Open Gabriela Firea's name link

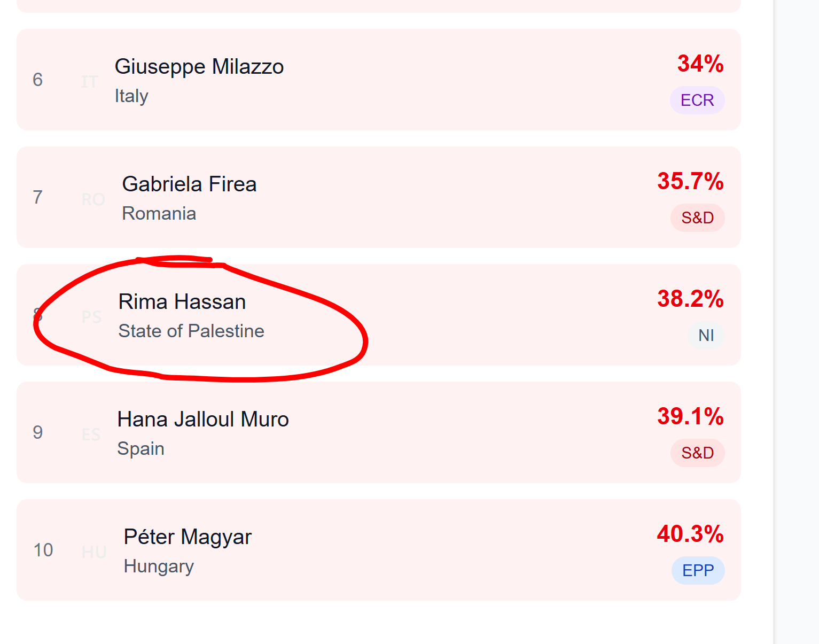(x=189, y=184)
